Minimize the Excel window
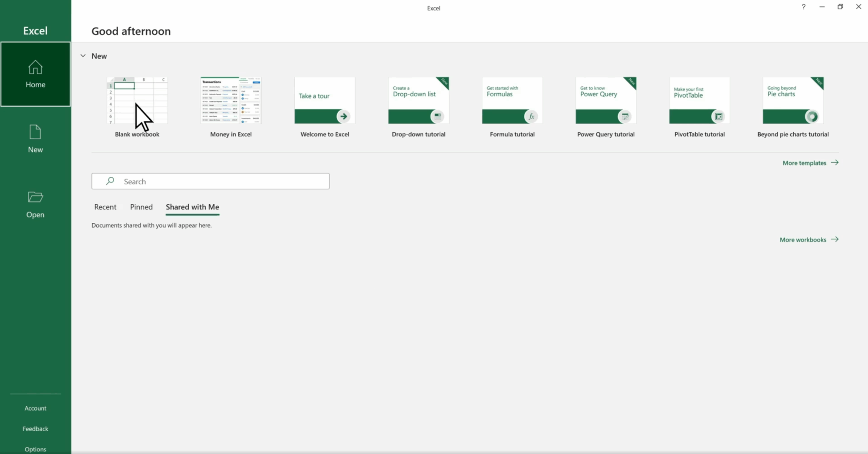This screenshot has height=454, width=868. coord(822,7)
